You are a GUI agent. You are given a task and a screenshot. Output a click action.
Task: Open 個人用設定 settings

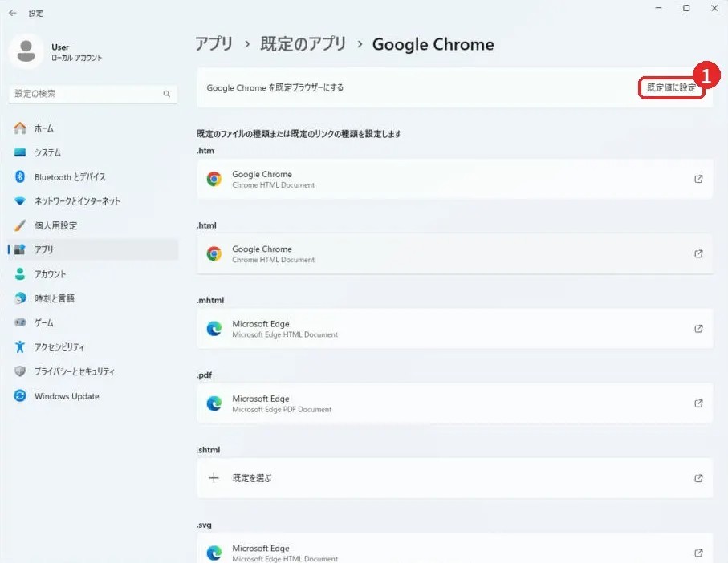[93, 225]
